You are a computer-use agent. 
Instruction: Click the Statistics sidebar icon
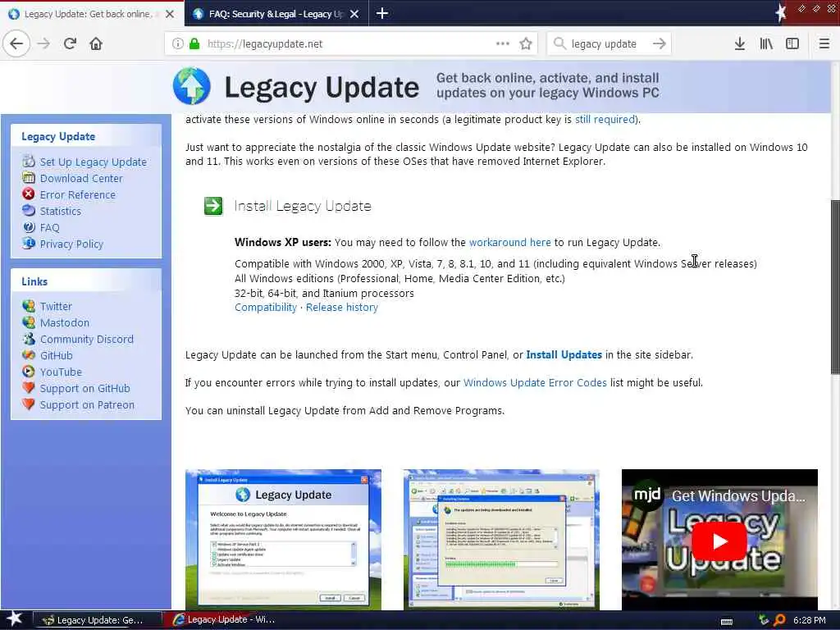click(x=29, y=211)
